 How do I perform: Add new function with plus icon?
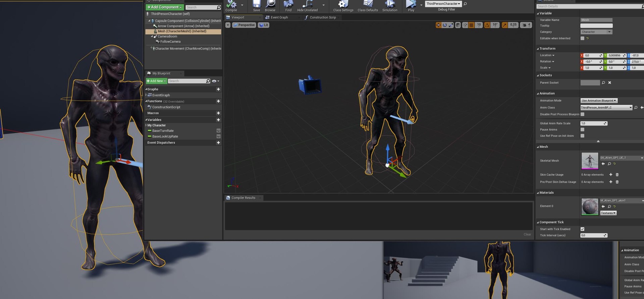point(218,101)
